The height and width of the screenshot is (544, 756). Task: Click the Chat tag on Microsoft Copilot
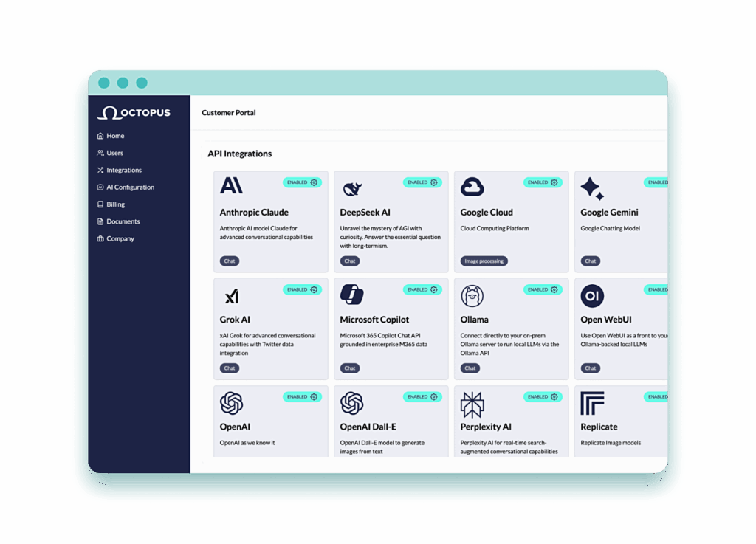tap(350, 368)
